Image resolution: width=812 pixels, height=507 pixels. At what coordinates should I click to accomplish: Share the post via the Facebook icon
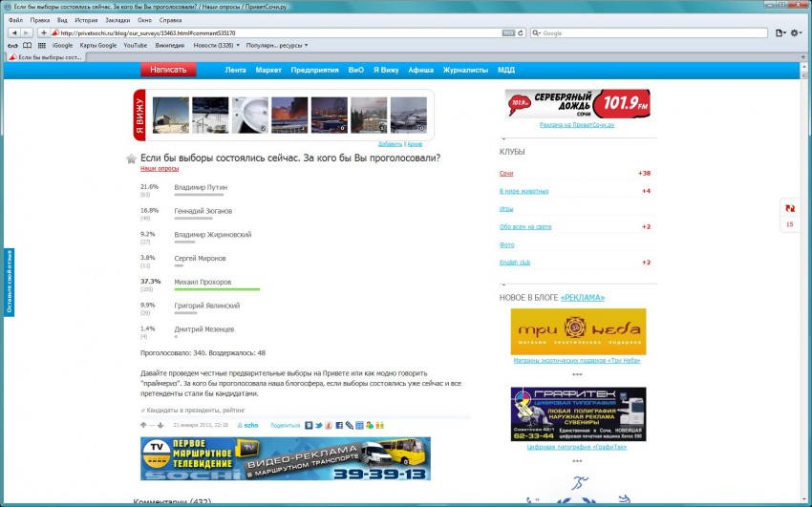pos(339,425)
